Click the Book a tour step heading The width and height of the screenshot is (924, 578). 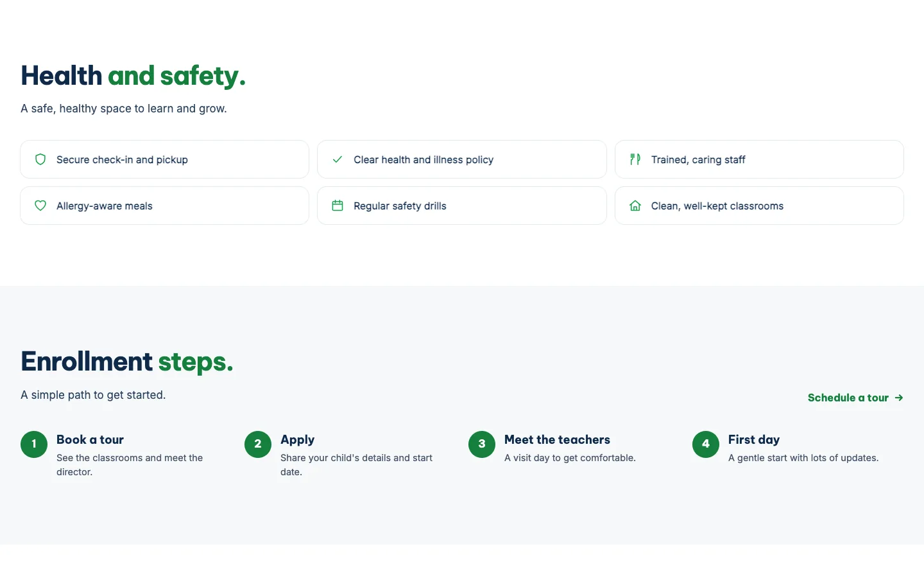[x=90, y=440]
